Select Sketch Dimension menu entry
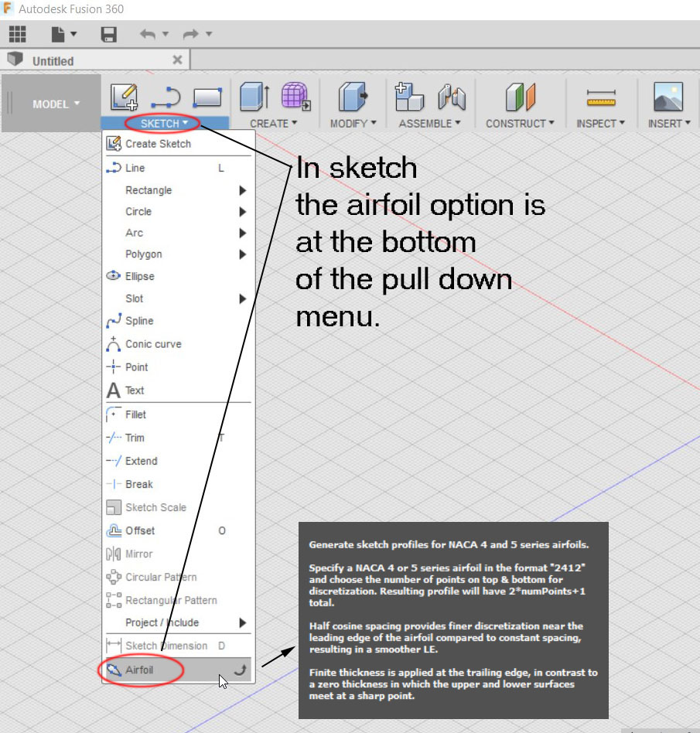The image size is (700, 733). (179, 646)
